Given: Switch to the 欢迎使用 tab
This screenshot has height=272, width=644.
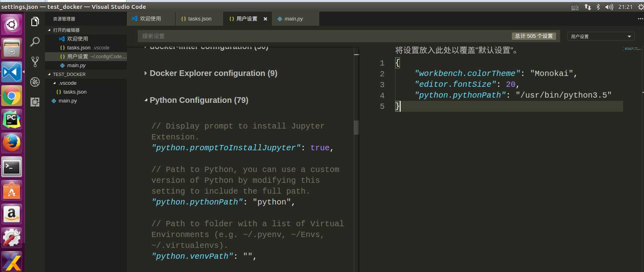Looking at the screenshot, I should tap(151, 19).
